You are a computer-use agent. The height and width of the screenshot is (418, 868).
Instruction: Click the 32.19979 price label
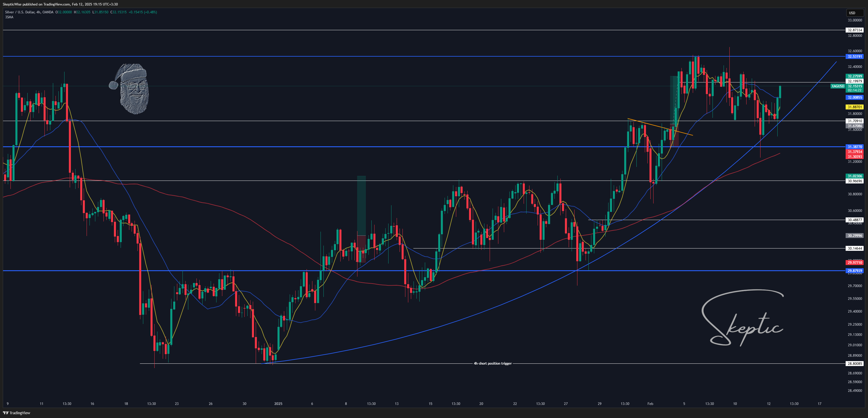pyautogui.click(x=855, y=81)
